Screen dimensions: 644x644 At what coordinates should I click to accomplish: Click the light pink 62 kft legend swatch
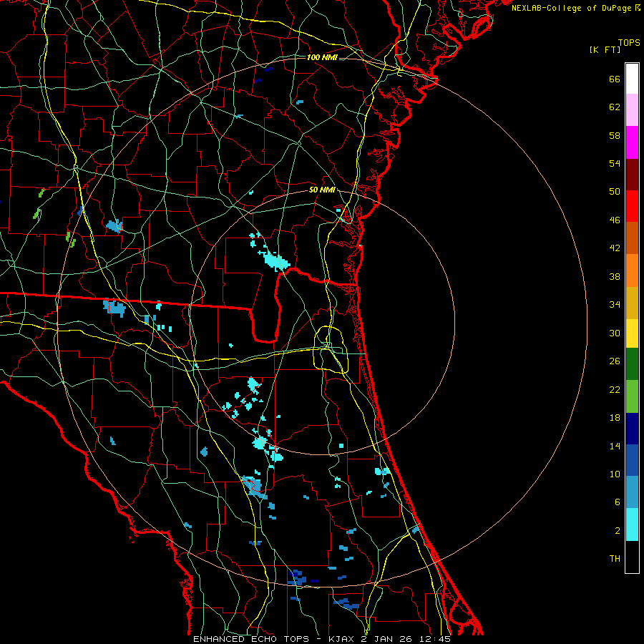tap(632, 110)
